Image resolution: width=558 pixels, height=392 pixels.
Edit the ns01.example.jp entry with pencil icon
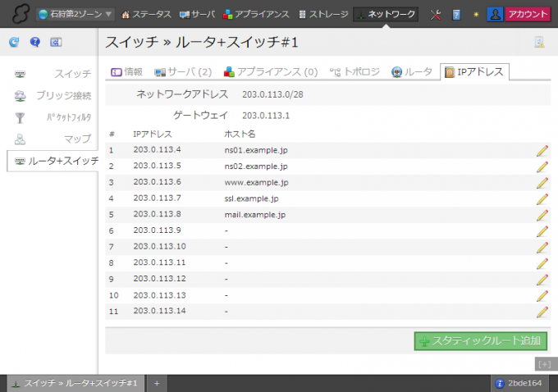coord(542,150)
